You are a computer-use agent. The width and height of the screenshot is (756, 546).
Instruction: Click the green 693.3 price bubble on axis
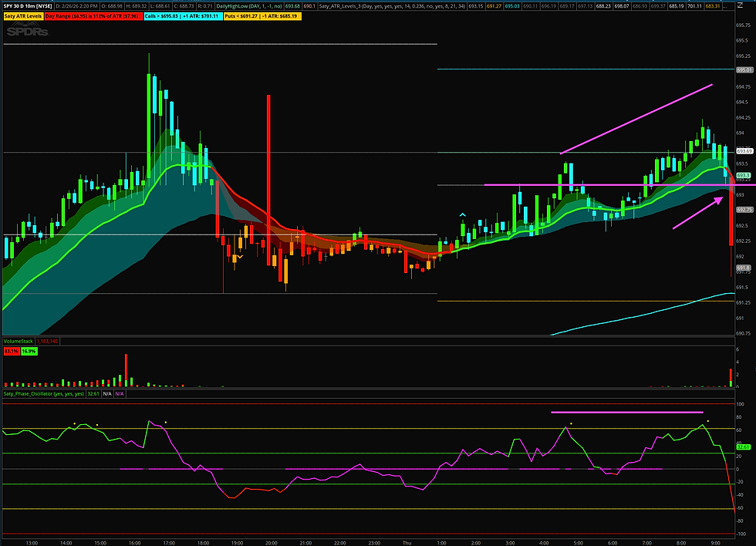pyautogui.click(x=743, y=175)
